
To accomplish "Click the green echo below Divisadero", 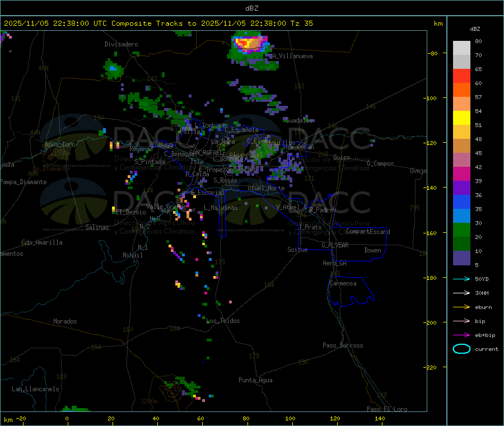I will (x=113, y=69).
